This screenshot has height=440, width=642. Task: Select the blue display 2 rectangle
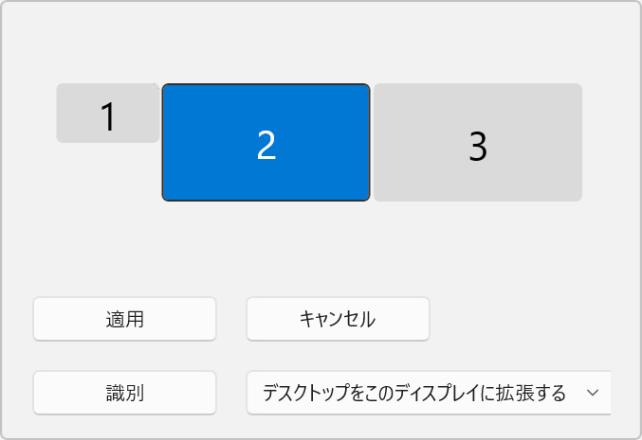[x=266, y=142]
